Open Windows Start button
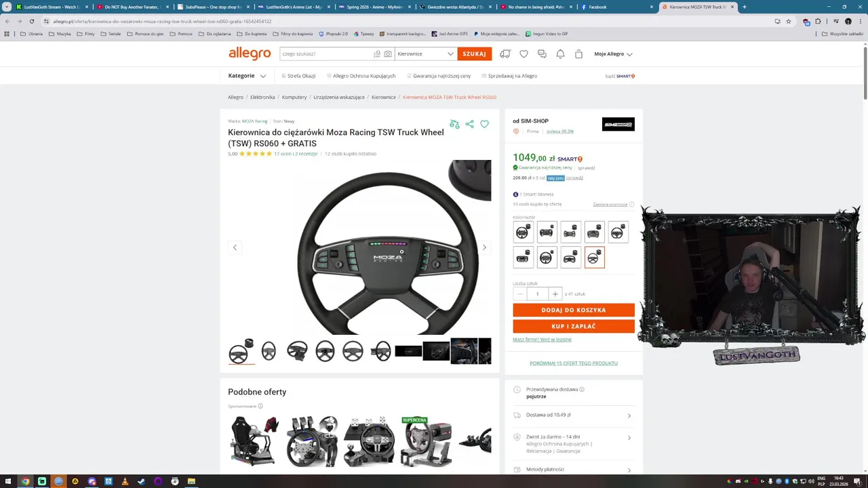This screenshot has height=488, width=868. pyautogui.click(x=7, y=481)
